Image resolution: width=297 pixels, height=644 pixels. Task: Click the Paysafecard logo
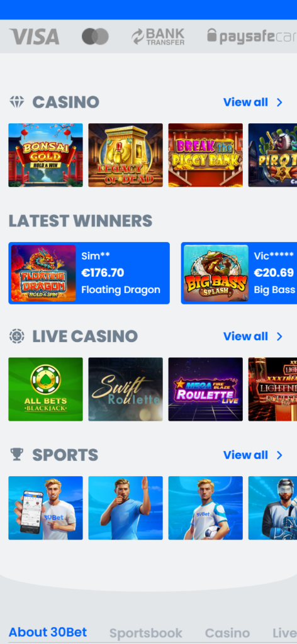point(252,36)
